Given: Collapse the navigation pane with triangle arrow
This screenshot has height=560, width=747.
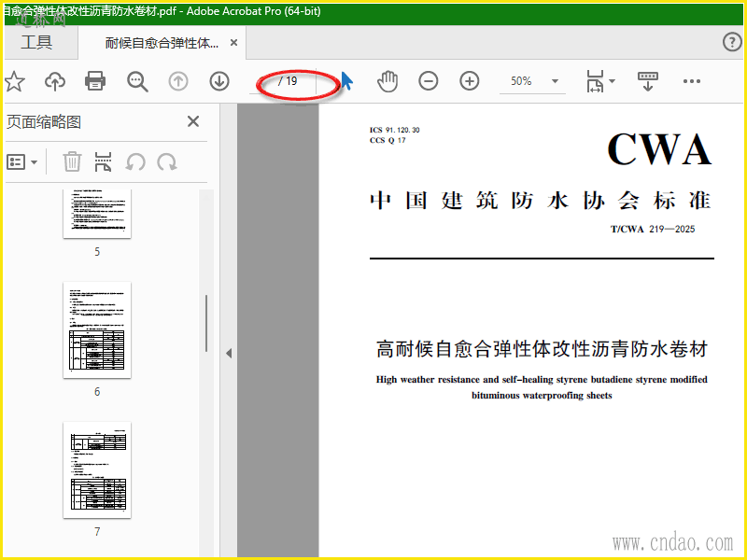Looking at the screenshot, I should coord(229,354).
